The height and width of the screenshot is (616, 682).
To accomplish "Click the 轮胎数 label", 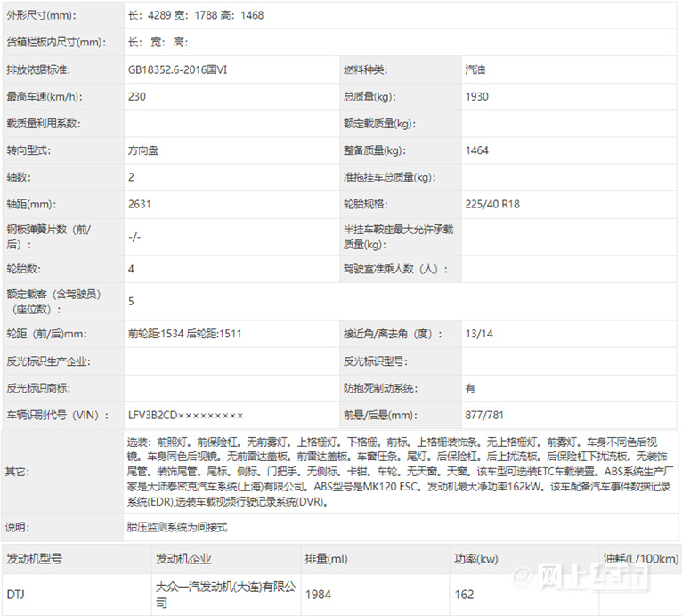I will point(23,269).
